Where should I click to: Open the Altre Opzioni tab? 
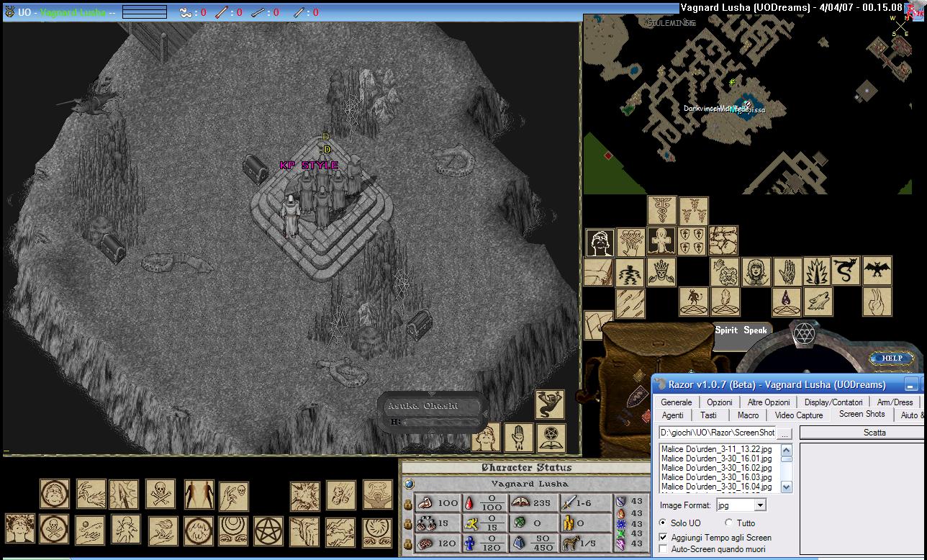click(769, 402)
